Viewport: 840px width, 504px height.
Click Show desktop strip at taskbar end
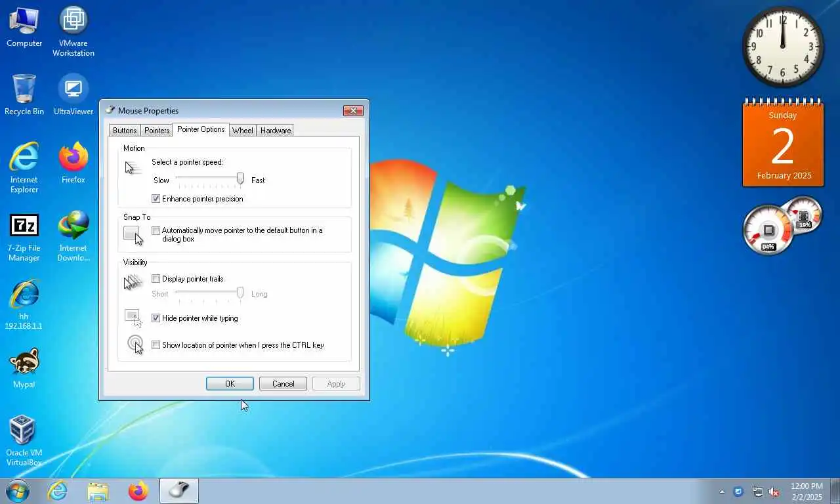[835, 492]
